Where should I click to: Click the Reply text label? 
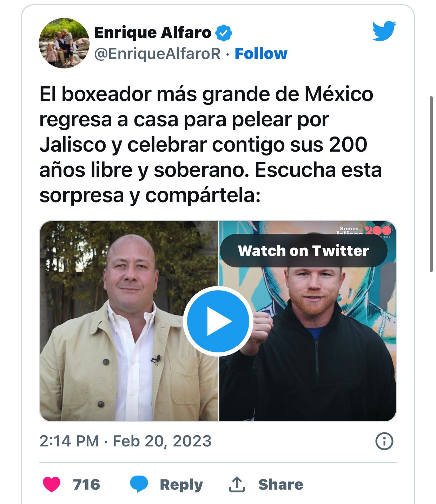coord(181,485)
